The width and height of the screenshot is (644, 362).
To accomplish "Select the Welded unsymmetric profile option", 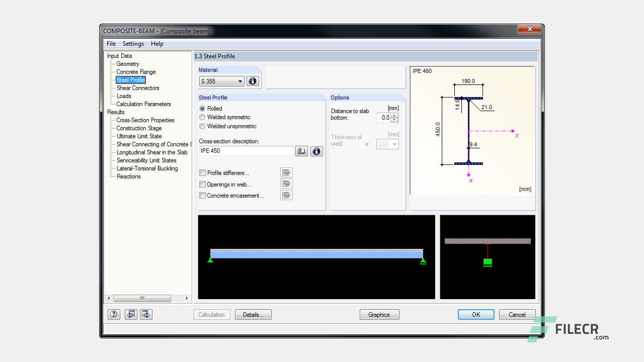I will click(x=202, y=126).
